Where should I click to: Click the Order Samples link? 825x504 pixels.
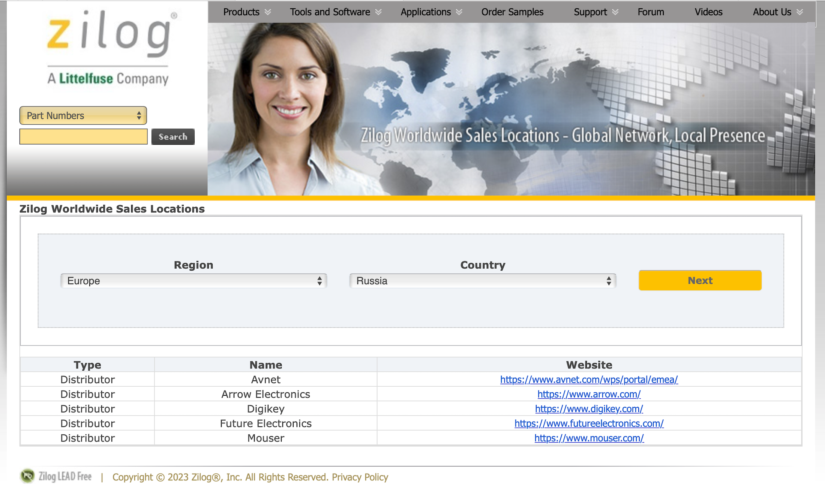(512, 12)
